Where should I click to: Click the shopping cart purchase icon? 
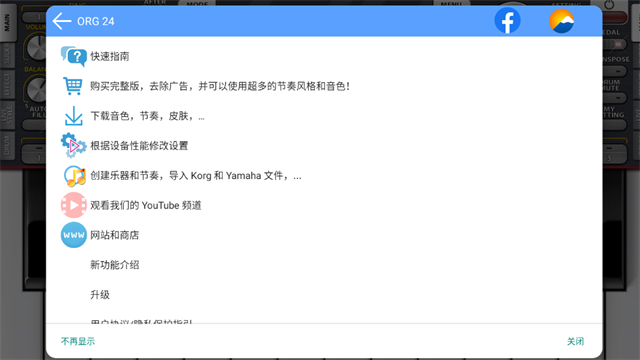click(73, 86)
